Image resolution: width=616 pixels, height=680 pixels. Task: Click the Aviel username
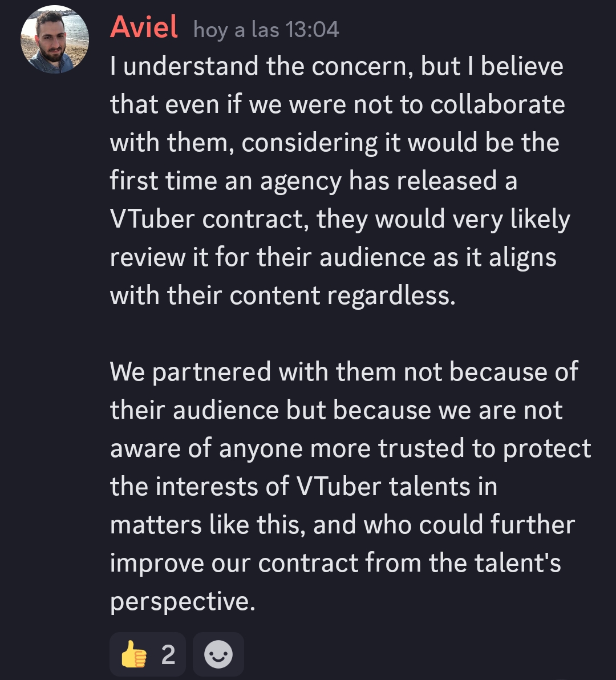(144, 27)
